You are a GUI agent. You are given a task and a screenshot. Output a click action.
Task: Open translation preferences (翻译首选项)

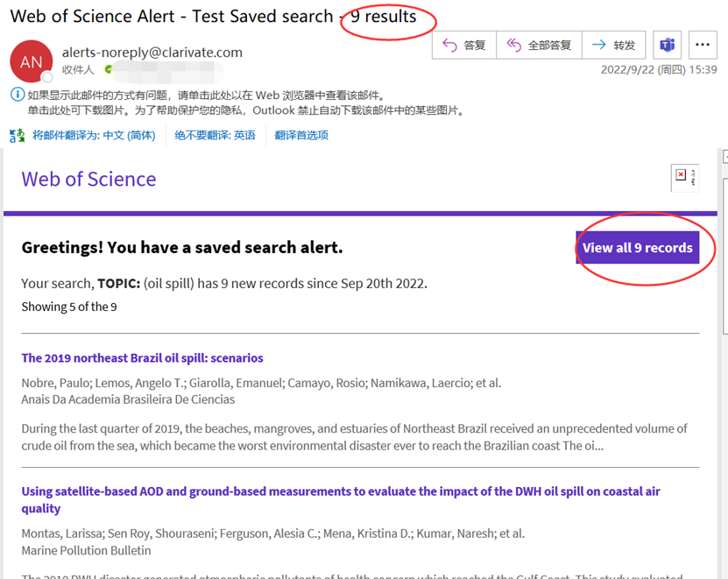[300, 135]
